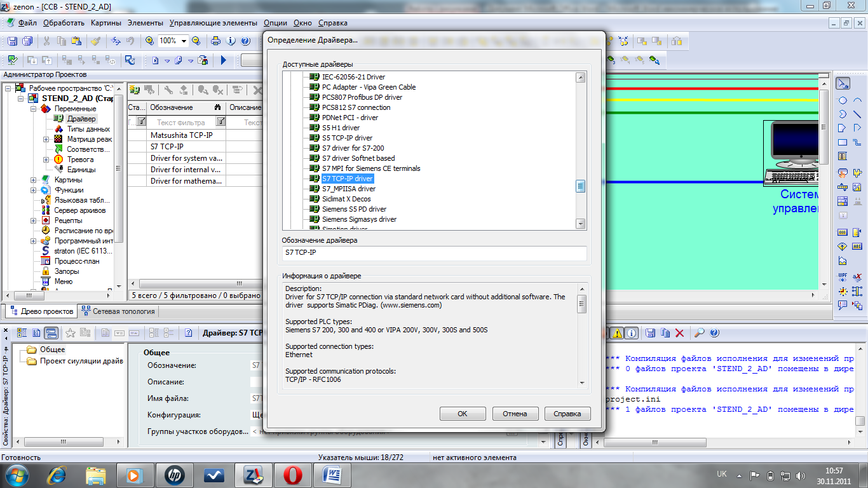Toggle the dialog view mode in properties toolbar

[51, 332]
